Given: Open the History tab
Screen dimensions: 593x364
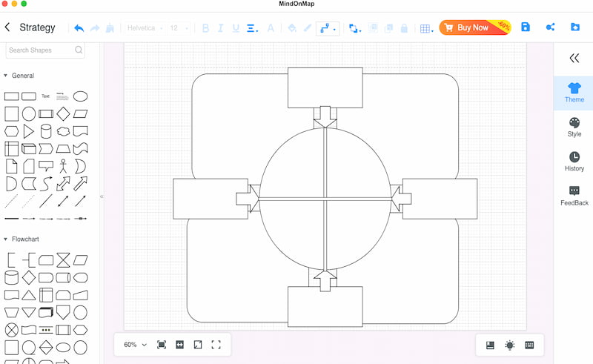Looking at the screenshot, I should pos(574,162).
